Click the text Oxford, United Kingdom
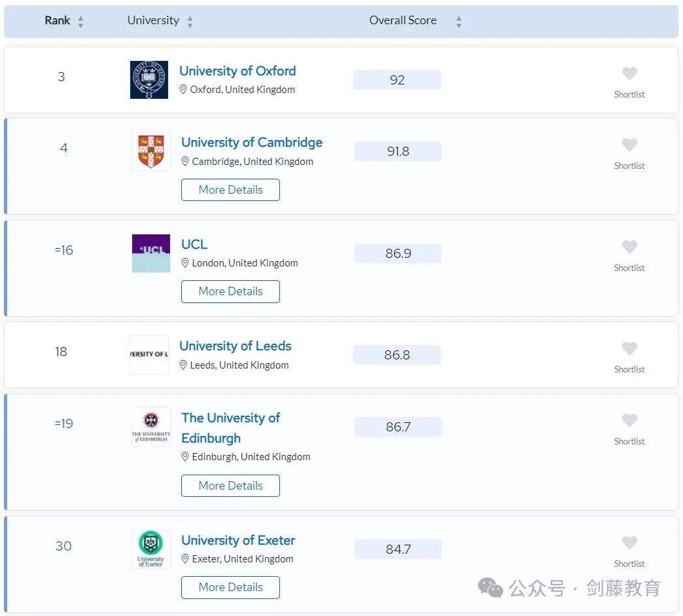 [243, 90]
